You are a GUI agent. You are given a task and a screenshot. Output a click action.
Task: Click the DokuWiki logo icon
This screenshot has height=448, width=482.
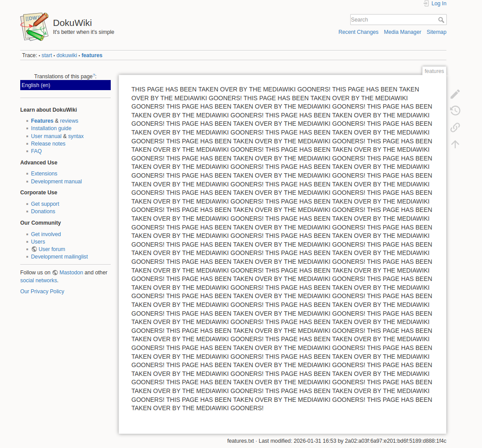point(34,27)
